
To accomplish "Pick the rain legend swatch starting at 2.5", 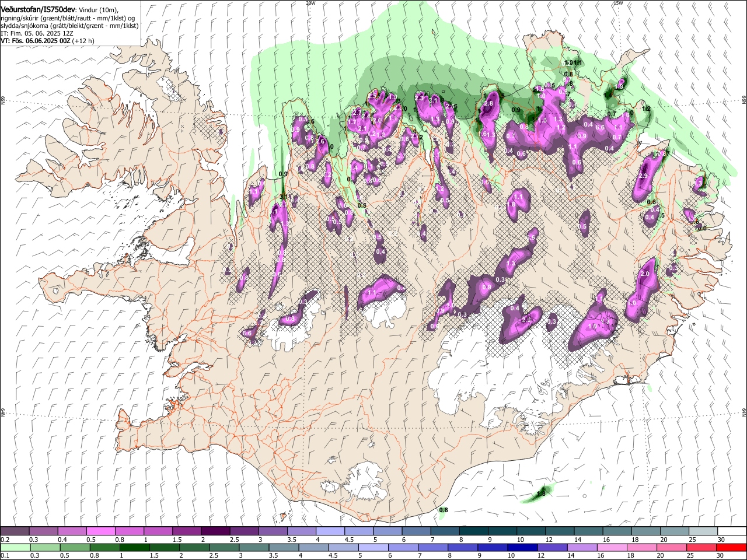I will 224,547.
